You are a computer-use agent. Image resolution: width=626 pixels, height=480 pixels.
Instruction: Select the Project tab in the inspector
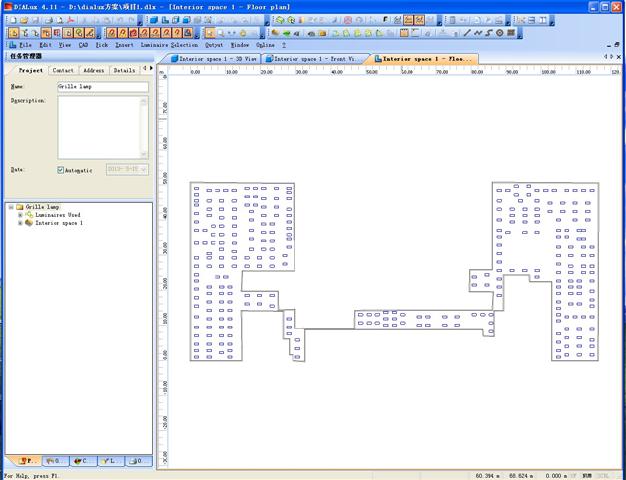[30, 70]
